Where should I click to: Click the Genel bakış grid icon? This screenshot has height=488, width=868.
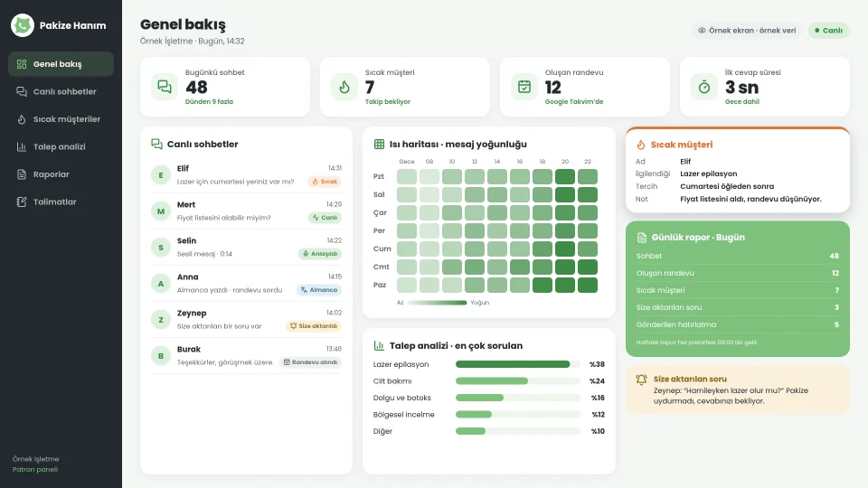(x=22, y=64)
